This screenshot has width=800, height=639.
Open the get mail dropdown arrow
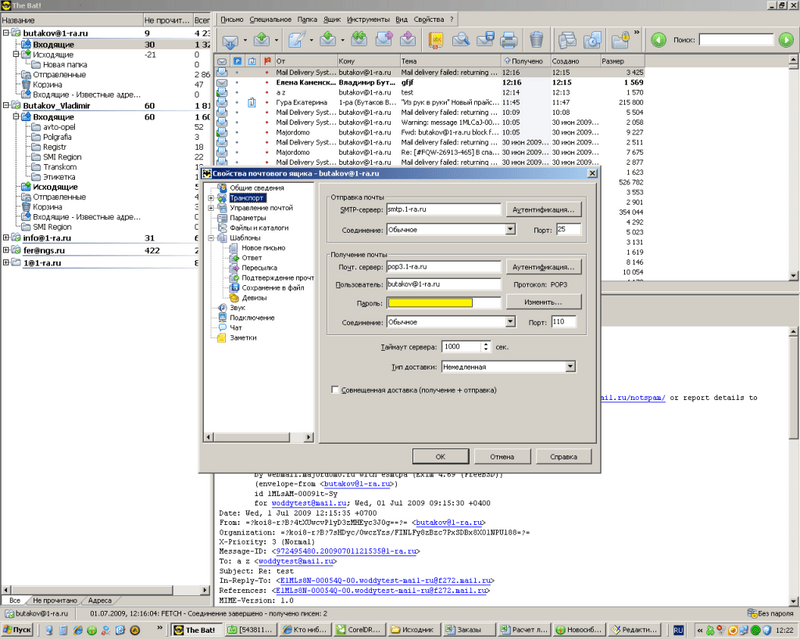coord(245,40)
